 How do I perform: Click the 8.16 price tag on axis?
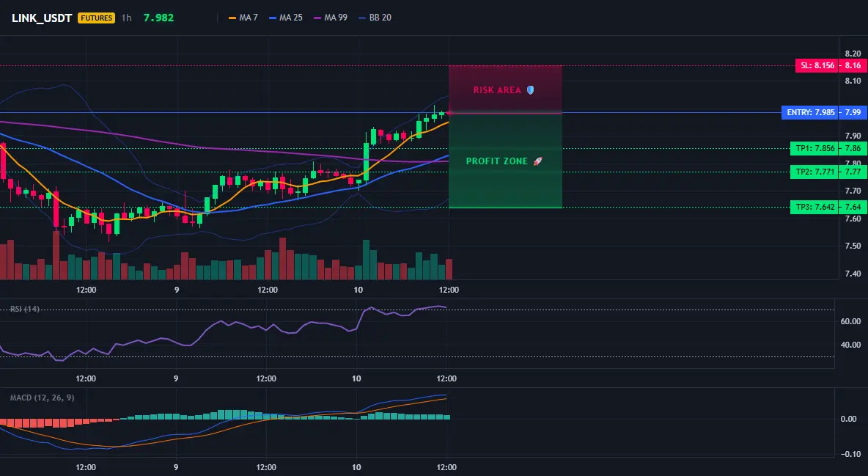coord(853,65)
